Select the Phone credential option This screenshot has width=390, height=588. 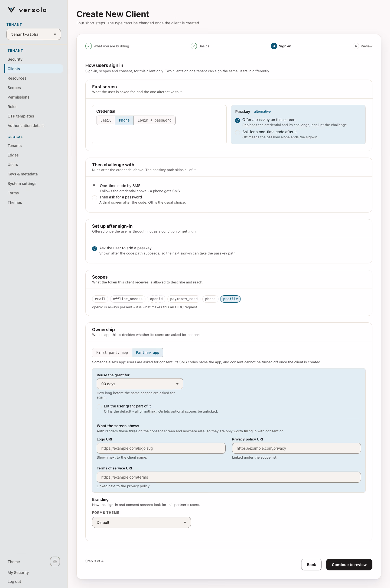point(124,120)
